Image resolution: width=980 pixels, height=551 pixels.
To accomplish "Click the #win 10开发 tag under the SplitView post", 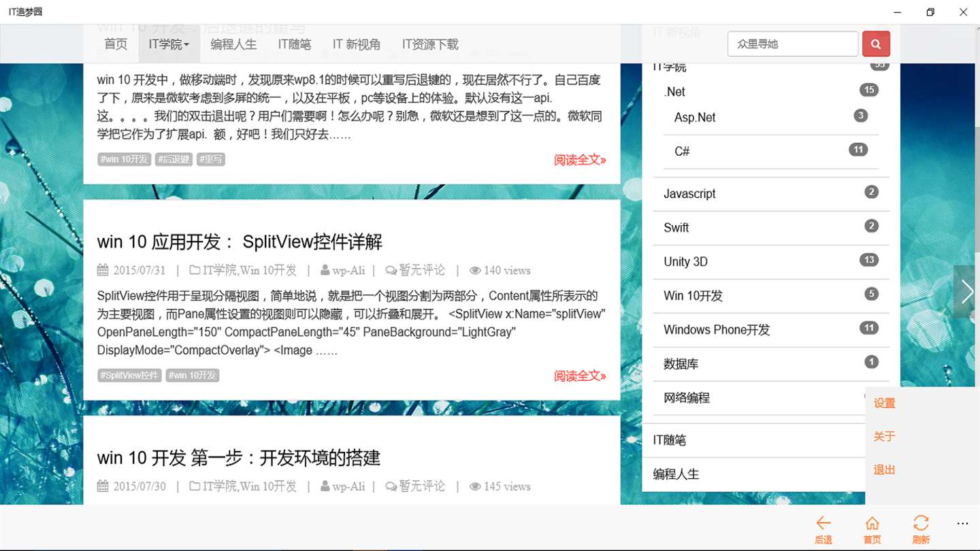I will point(193,375).
